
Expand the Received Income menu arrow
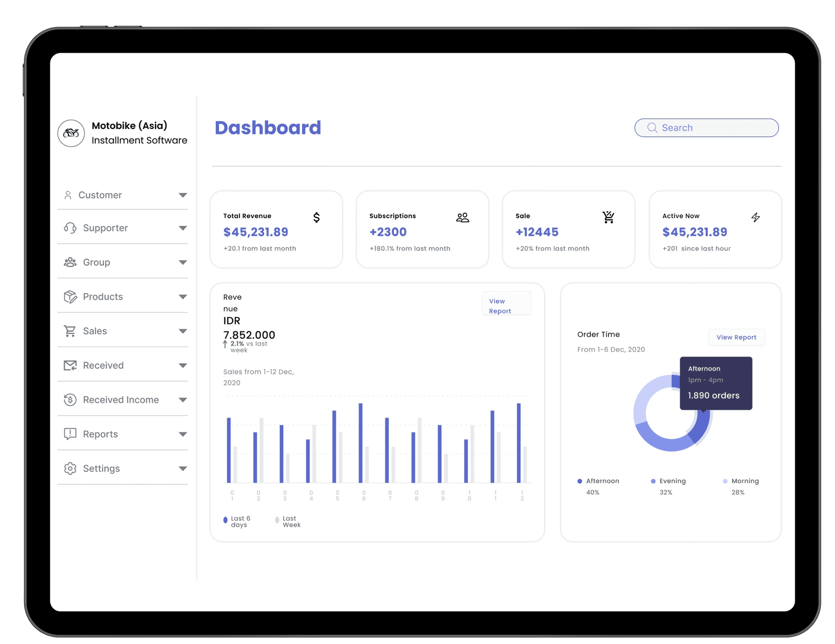182,400
